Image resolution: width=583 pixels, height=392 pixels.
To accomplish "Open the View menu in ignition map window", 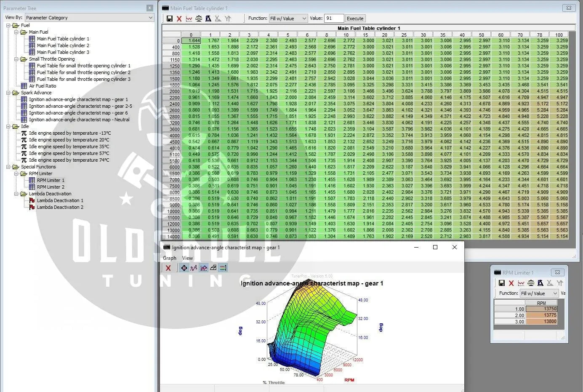I will pos(187,258).
